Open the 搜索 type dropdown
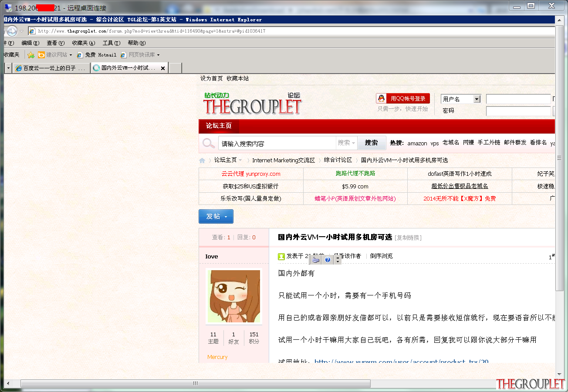This screenshot has width=568, height=392. [x=347, y=143]
